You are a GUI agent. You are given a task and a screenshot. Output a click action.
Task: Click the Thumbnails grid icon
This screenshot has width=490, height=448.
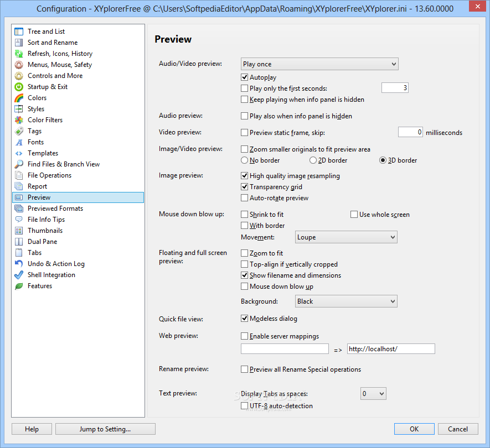click(x=19, y=231)
